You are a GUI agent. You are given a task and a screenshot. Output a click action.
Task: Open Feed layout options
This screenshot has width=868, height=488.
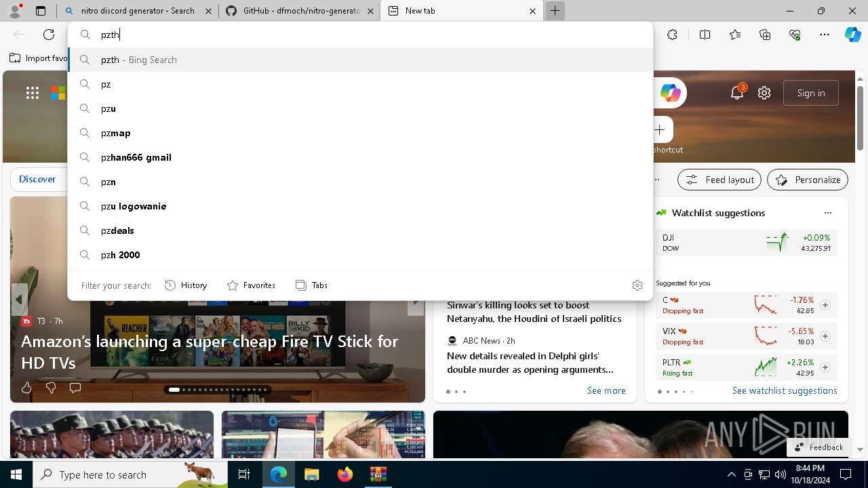click(719, 180)
